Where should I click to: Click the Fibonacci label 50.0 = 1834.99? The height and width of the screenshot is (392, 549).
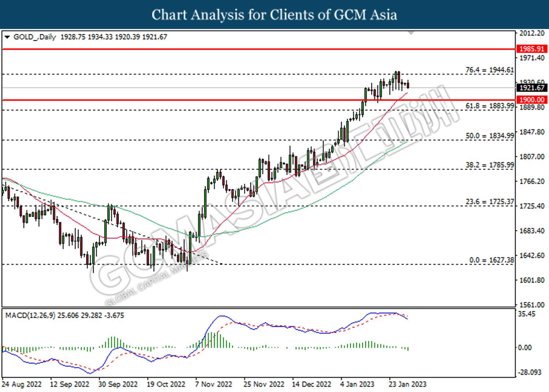pos(490,136)
